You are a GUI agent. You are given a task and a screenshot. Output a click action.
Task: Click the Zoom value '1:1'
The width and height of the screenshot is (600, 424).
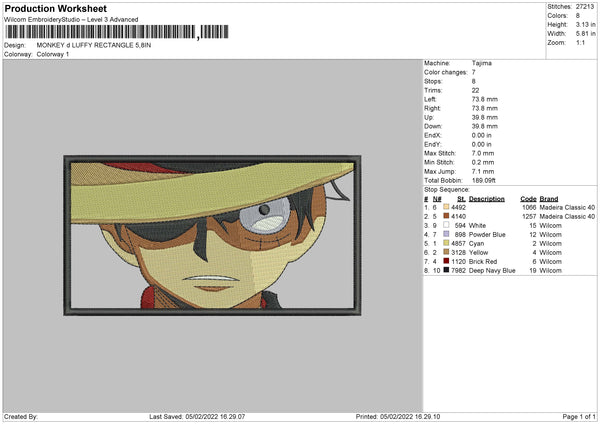[580, 42]
